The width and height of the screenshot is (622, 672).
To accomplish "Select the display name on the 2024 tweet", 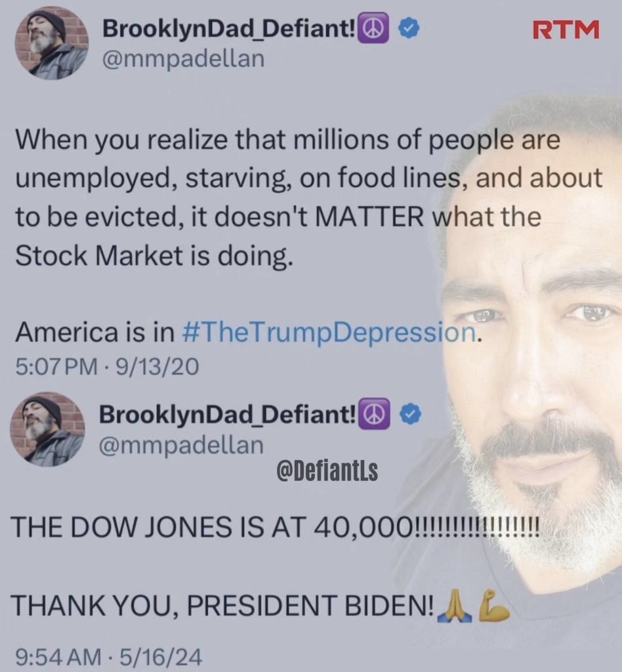I will (228, 414).
